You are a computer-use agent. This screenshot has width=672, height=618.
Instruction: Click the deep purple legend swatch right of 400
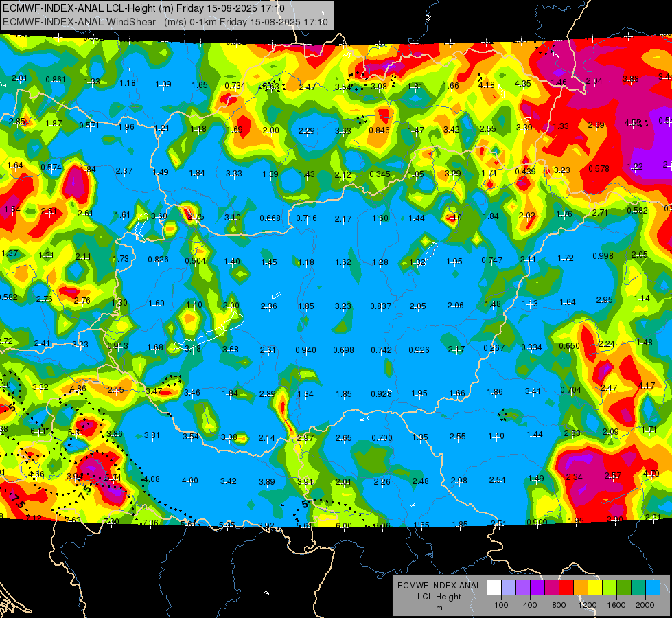pyautogui.click(x=537, y=588)
